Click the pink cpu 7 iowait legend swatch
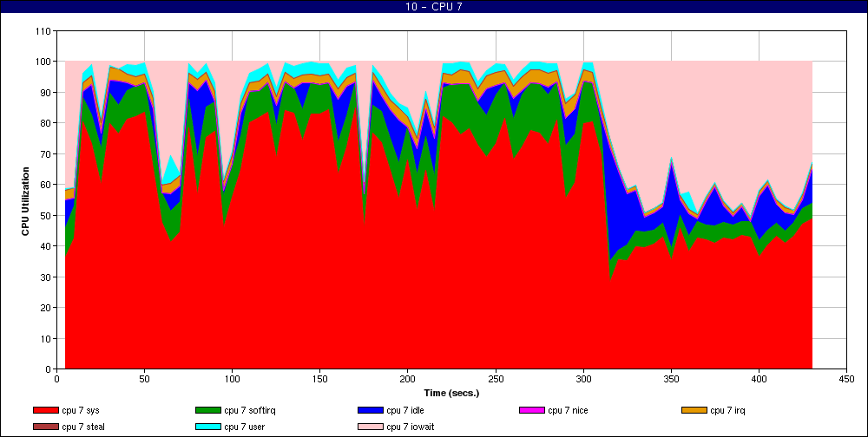Viewport: 868px width, 437px height. pos(371,427)
